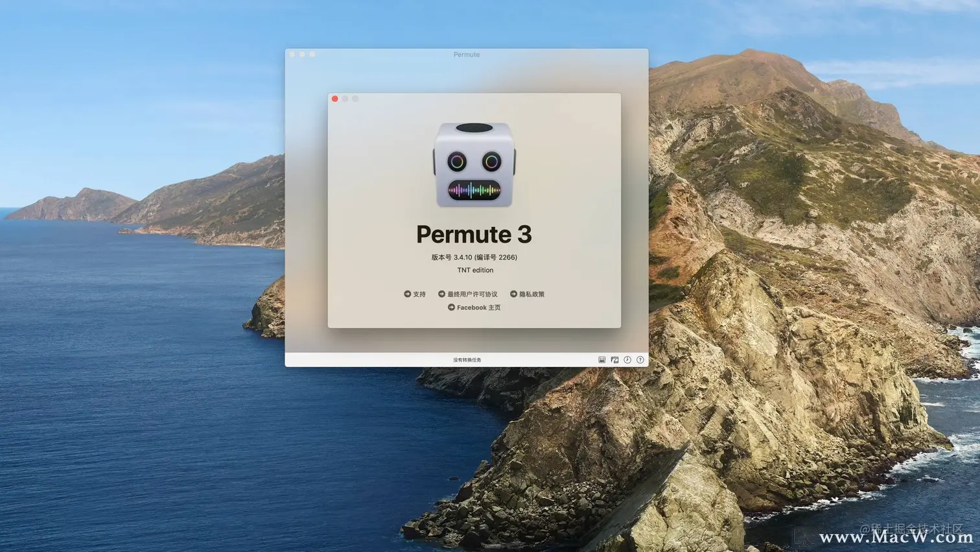Click the "Permute 3" heading text

click(474, 234)
